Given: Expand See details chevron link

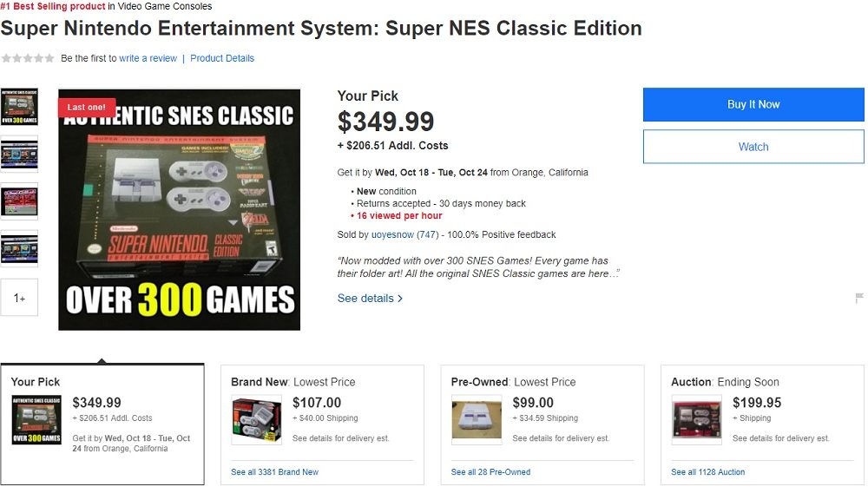Looking at the screenshot, I should [370, 299].
